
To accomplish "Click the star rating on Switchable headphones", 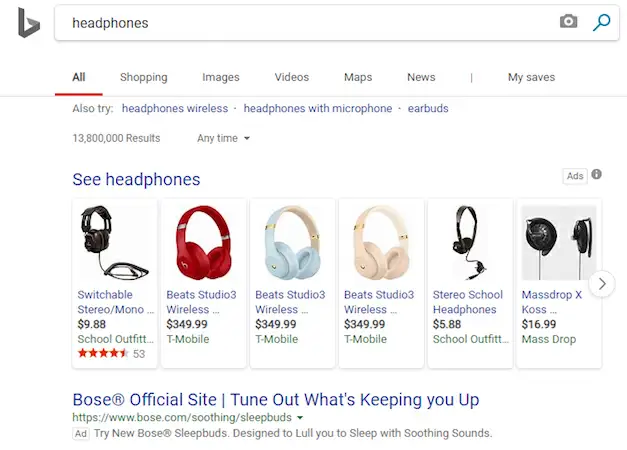I will [103, 354].
